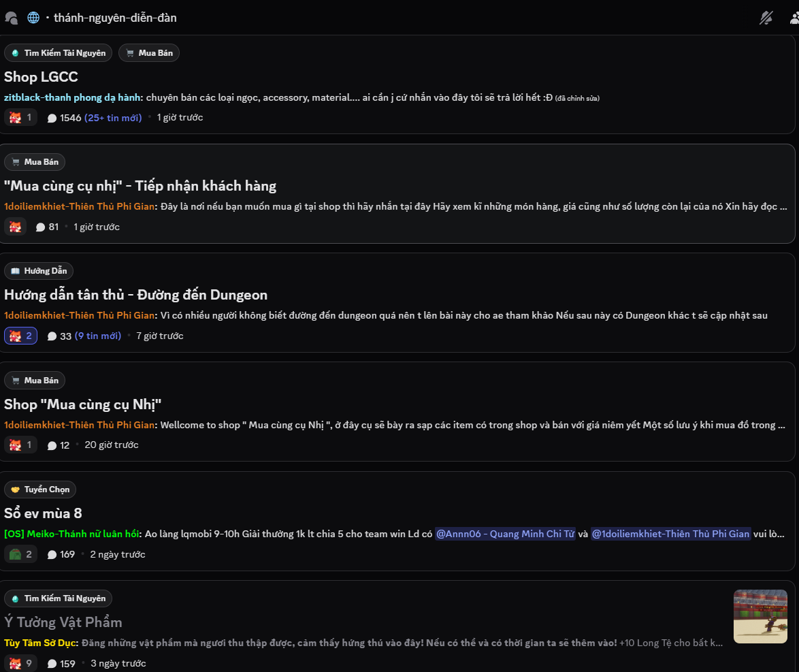Click the handshake icon in the Tuyển Chọn tag
Image resolution: width=799 pixels, height=672 pixels.
click(x=15, y=490)
